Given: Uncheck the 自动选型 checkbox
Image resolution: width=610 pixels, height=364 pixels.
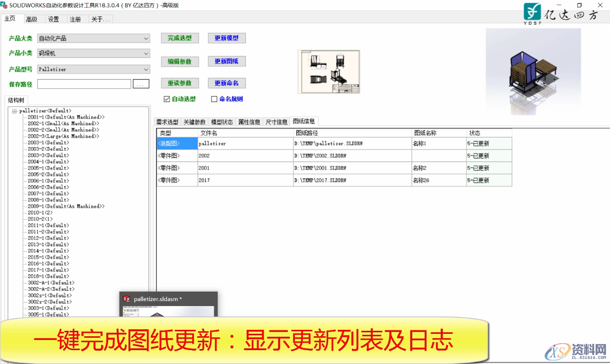Looking at the screenshot, I should 166,99.
